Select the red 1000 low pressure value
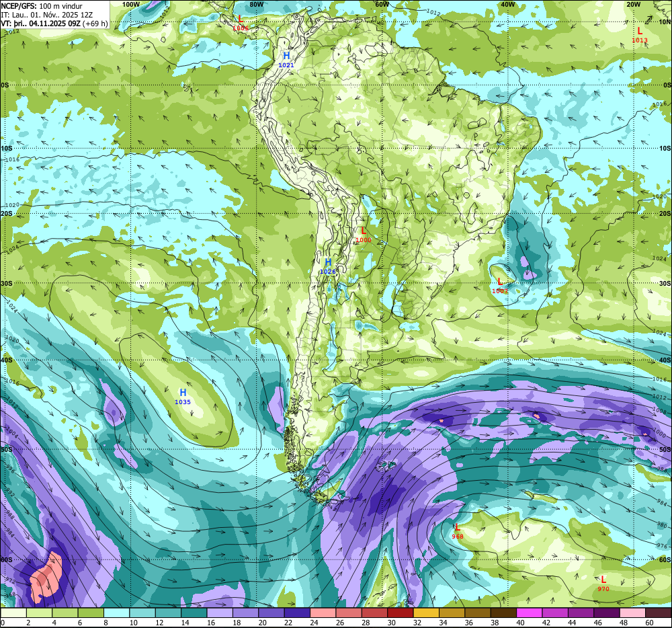Screen dimensions: 672x628 pyautogui.click(x=364, y=240)
